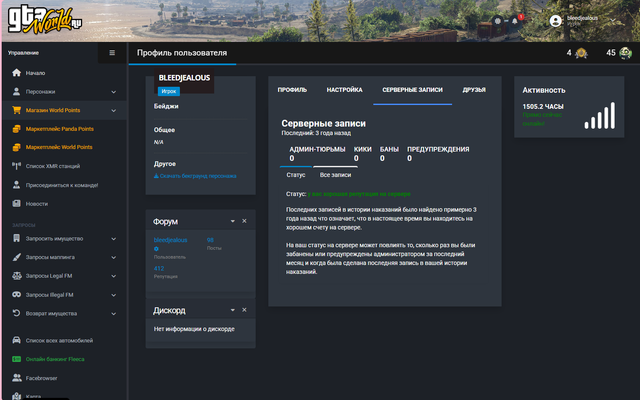The height and width of the screenshot is (400, 640).
Task: Click Скачать бекграунд персонажа link
Action: coord(195,176)
